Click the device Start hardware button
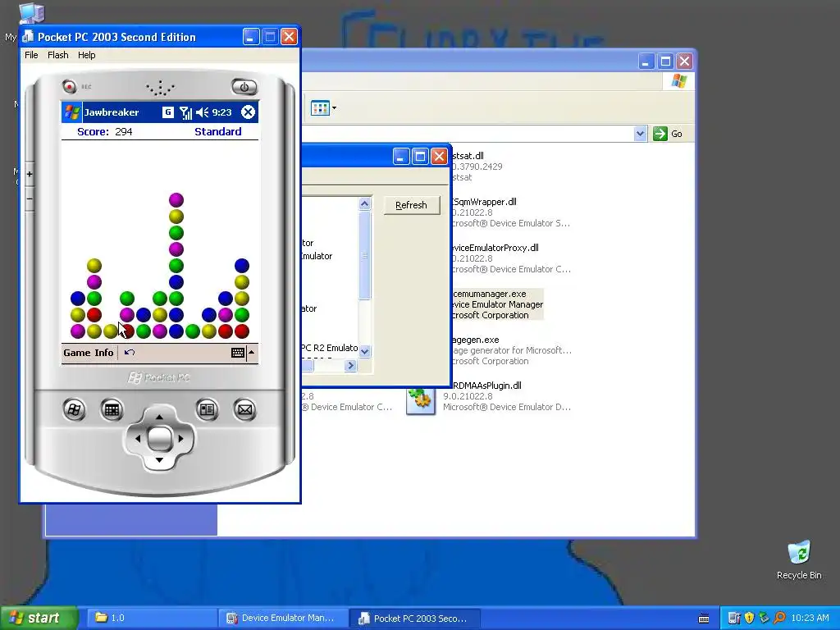Viewport: 840px width, 630px height. (x=74, y=410)
